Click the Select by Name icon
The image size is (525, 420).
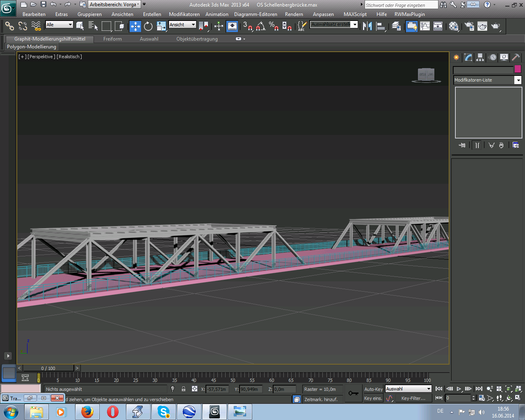pos(93,26)
